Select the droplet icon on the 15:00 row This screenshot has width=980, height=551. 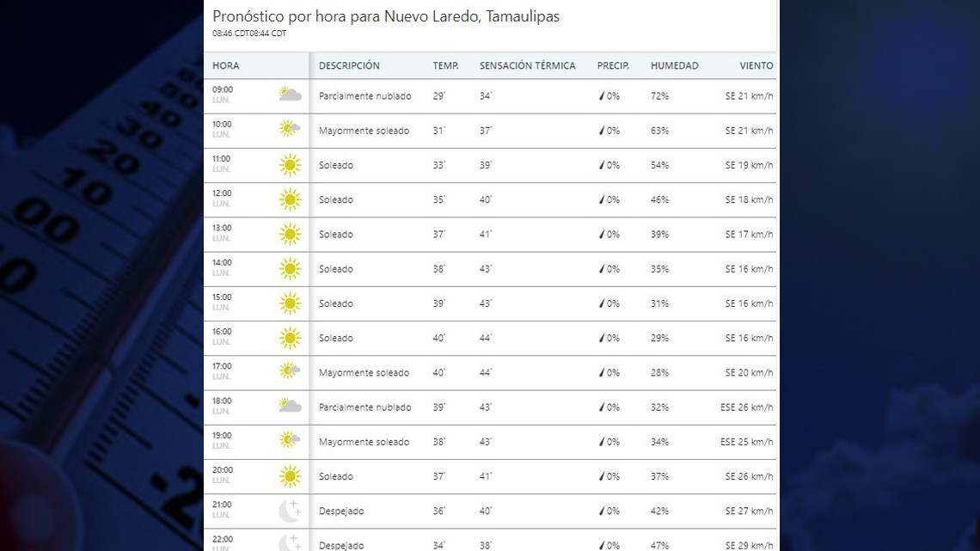click(x=602, y=303)
